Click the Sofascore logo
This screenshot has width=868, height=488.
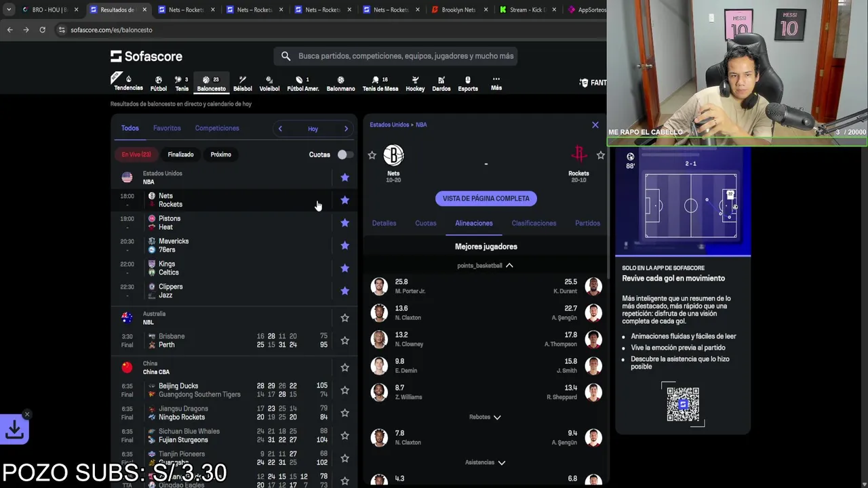146,56
